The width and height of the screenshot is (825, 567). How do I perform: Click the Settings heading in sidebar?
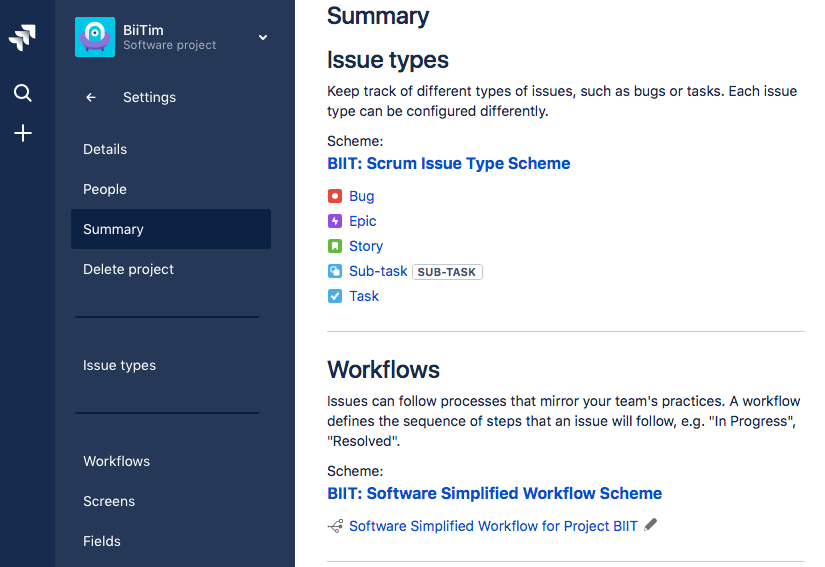coord(149,97)
